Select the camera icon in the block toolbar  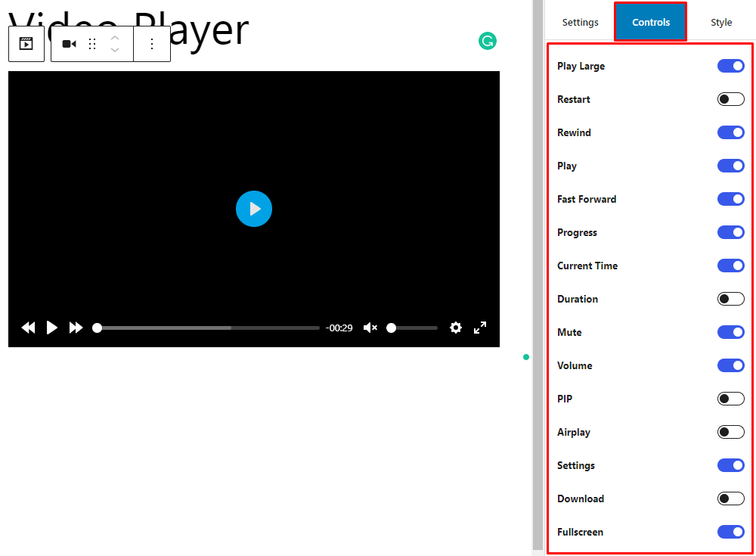[x=69, y=43]
